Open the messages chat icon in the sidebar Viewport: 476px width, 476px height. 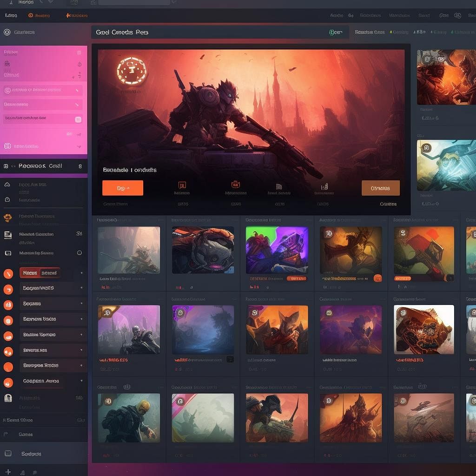point(7,253)
